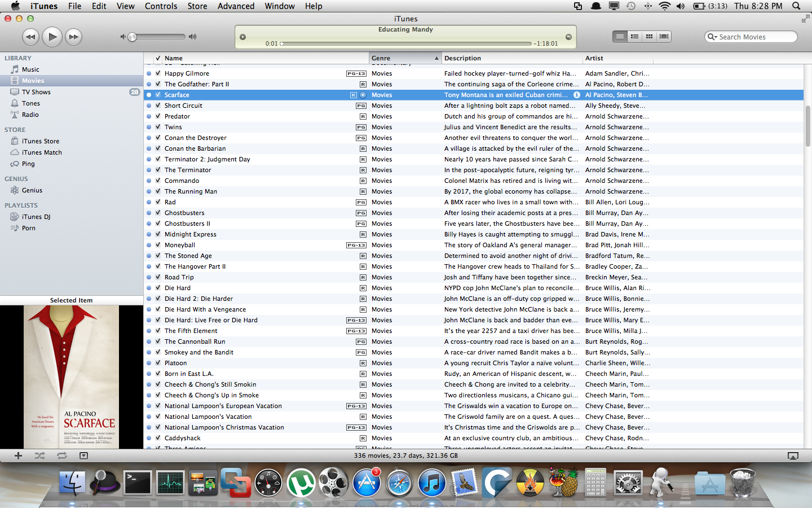812x508 pixels.
Task: Click the Search Movies field
Action: (751, 37)
